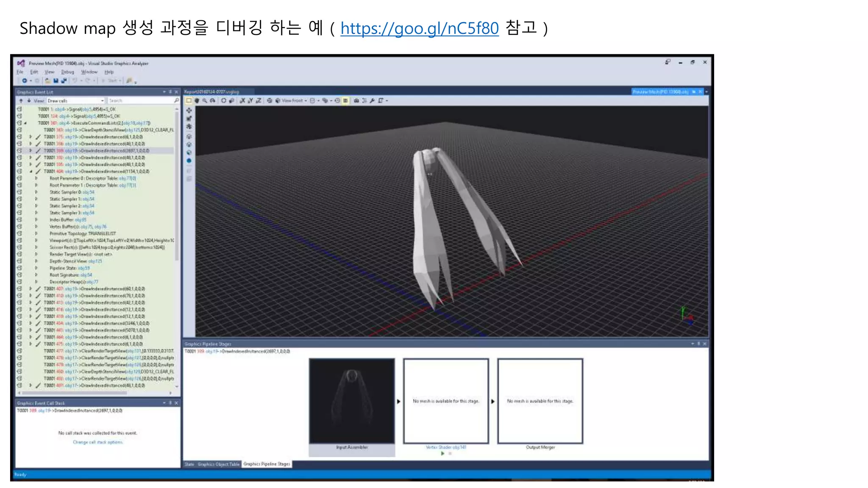Viewport: 868px width, 488px height.
Task: Click the Save icon in main toolbar
Action: [x=56, y=80]
